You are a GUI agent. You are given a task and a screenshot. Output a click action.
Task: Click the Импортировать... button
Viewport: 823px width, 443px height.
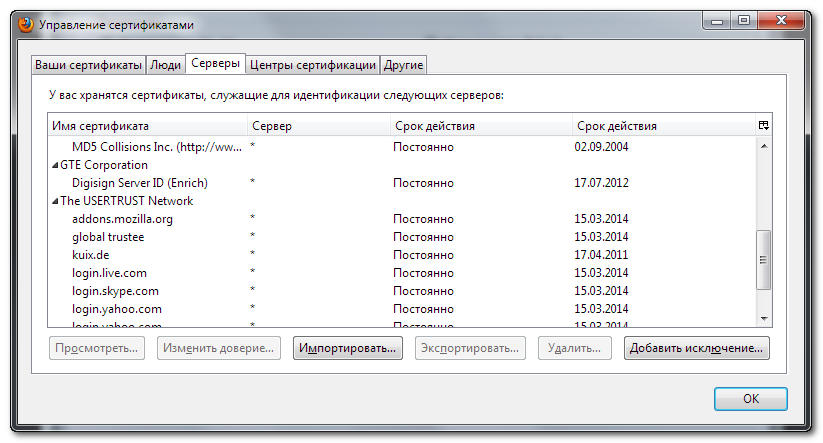[347, 348]
